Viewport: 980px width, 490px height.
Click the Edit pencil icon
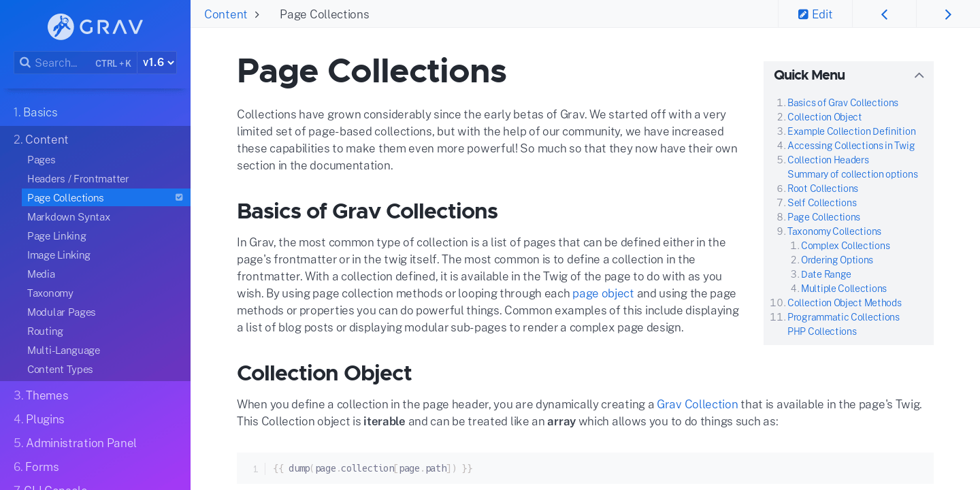[x=803, y=14]
